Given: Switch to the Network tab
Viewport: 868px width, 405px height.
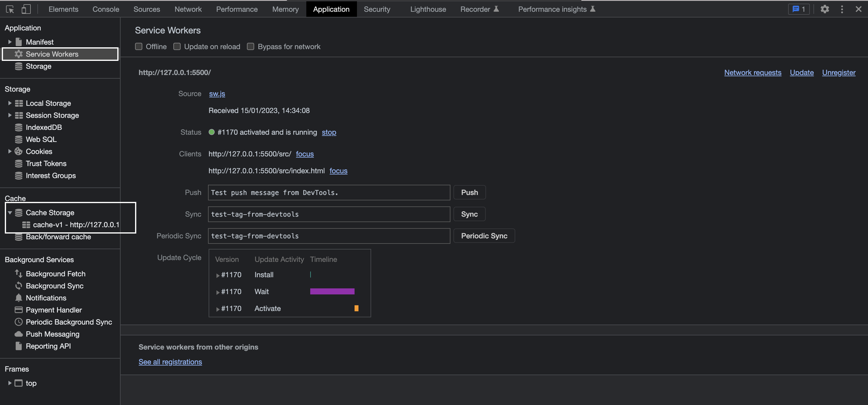Looking at the screenshot, I should pyautogui.click(x=188, y=9).
